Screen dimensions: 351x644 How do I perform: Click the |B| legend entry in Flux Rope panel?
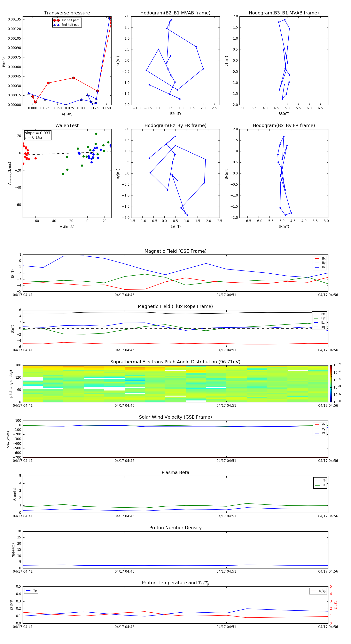point(320,327)
